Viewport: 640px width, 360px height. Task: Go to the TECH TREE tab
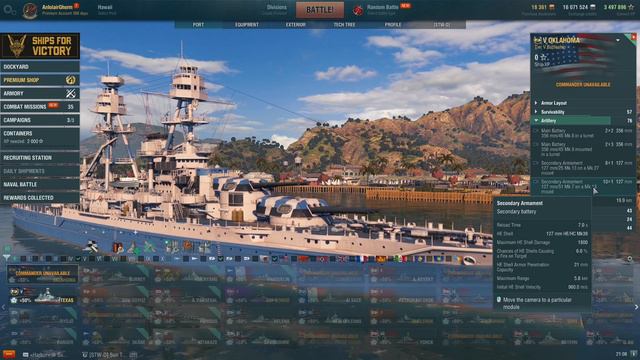344,25
